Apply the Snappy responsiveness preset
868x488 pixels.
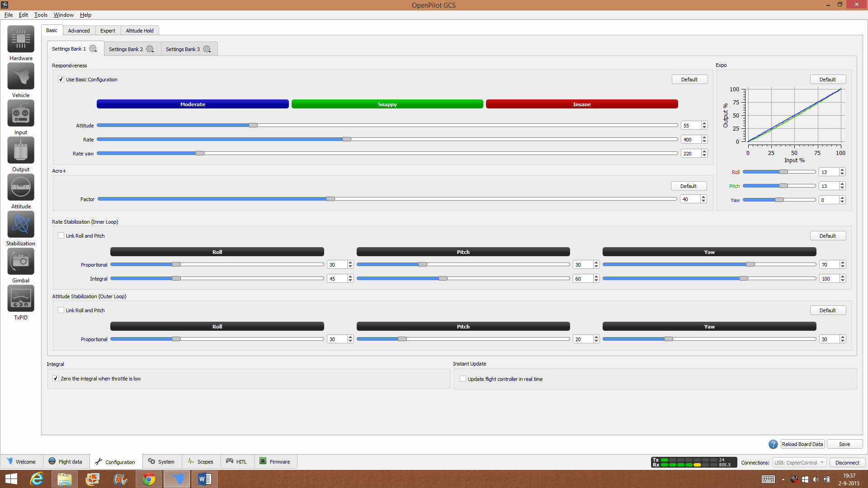[x=387, y=104]
